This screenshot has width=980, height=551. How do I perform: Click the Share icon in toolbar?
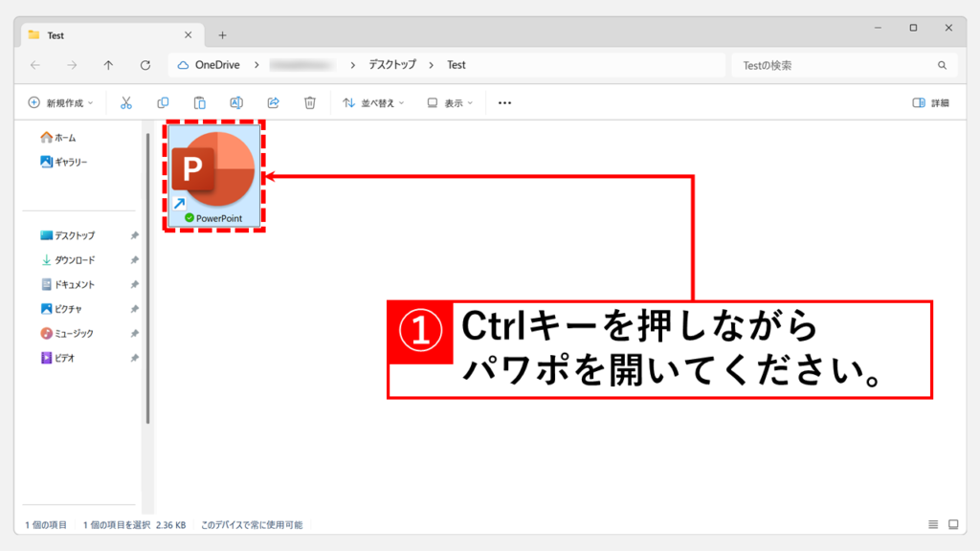(273, 102)
